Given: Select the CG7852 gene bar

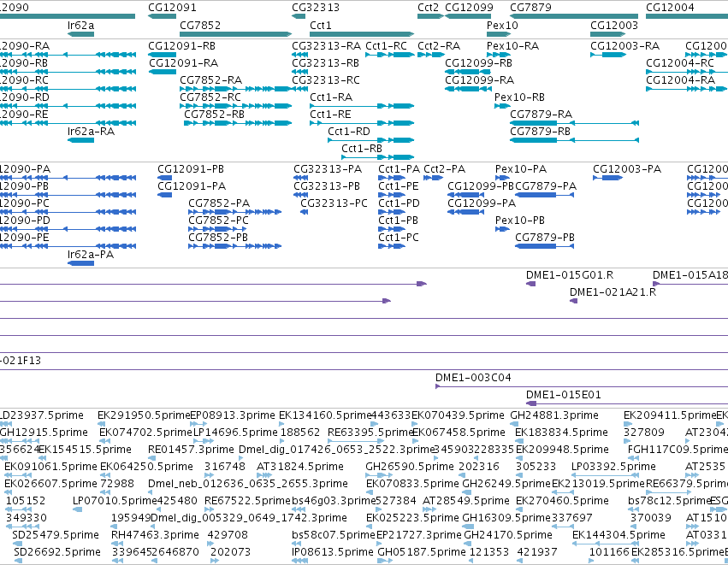Looking at the screenshot, I should pos(236,34).
